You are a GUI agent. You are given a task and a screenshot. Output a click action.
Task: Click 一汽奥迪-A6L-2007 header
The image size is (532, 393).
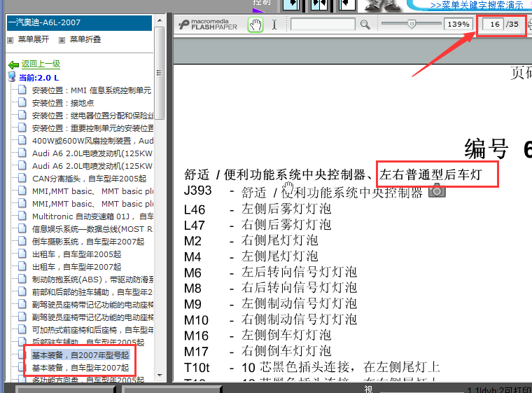click(79, 22)
